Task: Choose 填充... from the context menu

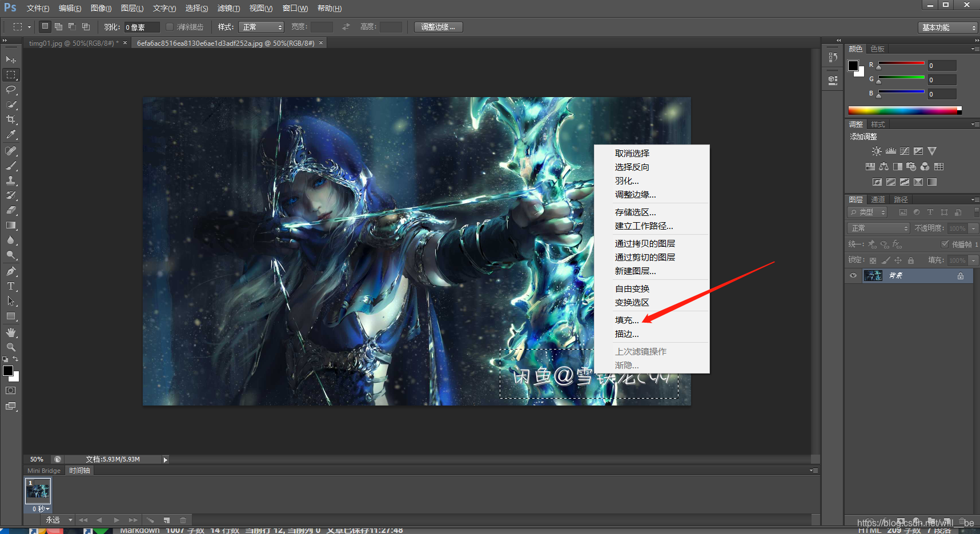Action: [x=626, y=320]
